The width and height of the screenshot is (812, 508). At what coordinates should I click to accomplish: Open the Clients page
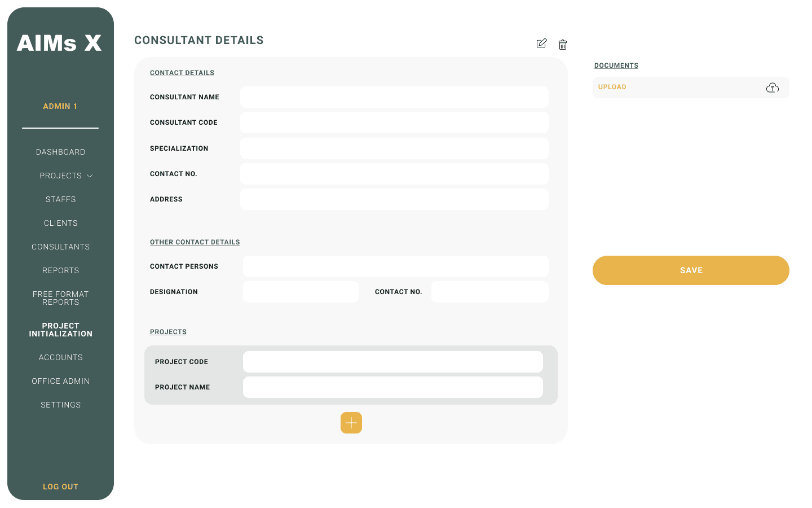coord(60,223)
